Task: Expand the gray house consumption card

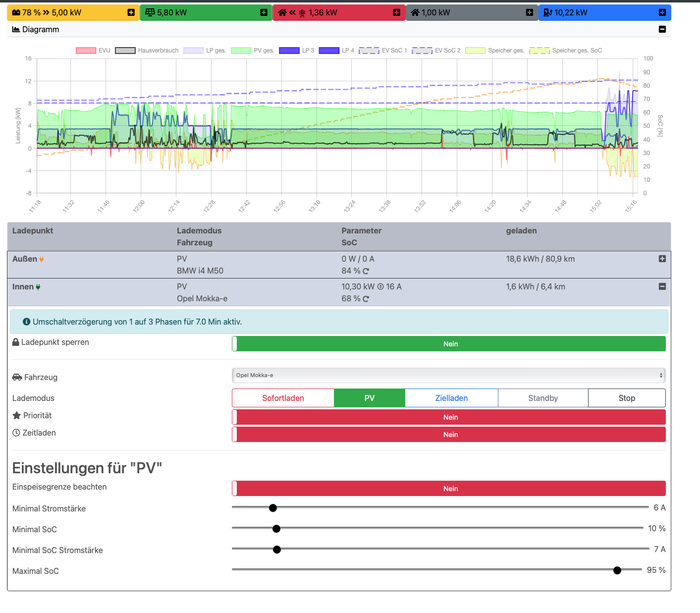Action: 529,12
